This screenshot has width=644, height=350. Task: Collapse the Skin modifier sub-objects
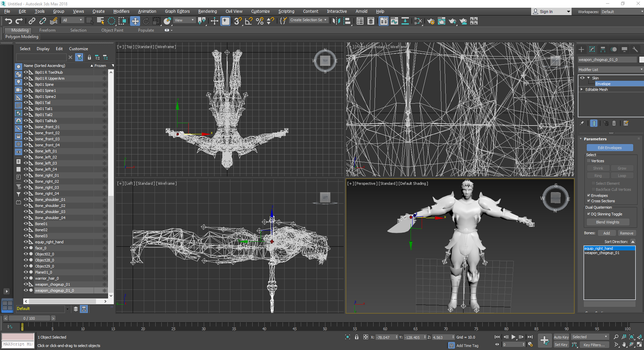(x=588, y=78)
